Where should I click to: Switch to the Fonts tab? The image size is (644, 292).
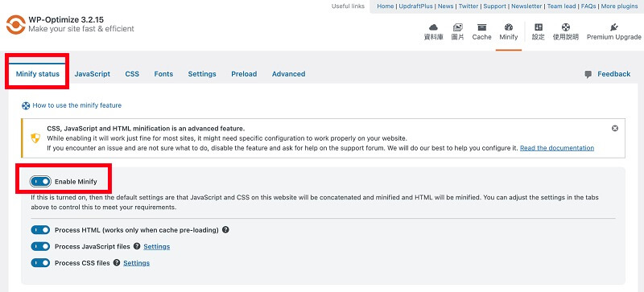(x=163, y=74)
